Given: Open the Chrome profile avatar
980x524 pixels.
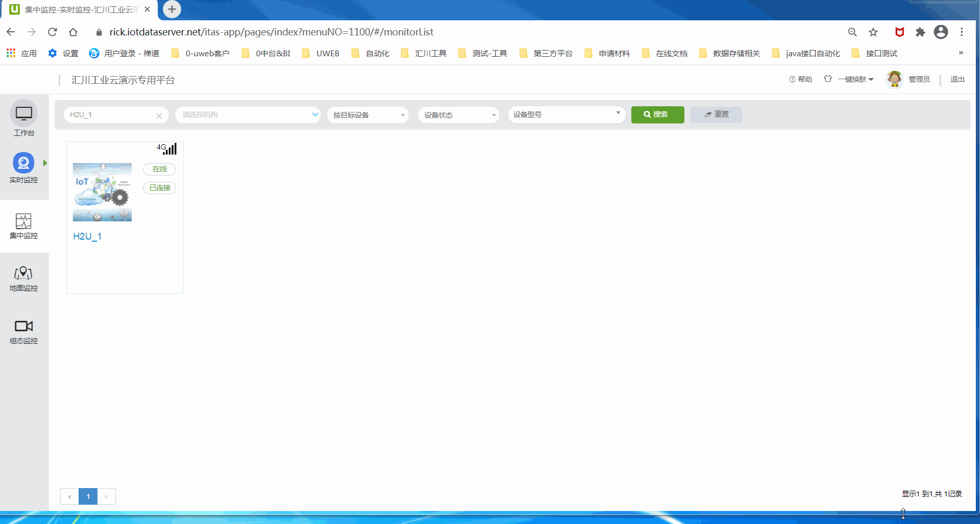Looking at the screenshot, I should [x=941, y=32].
